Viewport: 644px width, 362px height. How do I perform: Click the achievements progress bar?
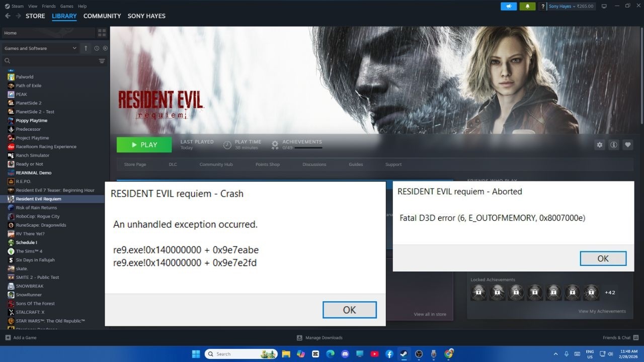click(x=308, y=148)
